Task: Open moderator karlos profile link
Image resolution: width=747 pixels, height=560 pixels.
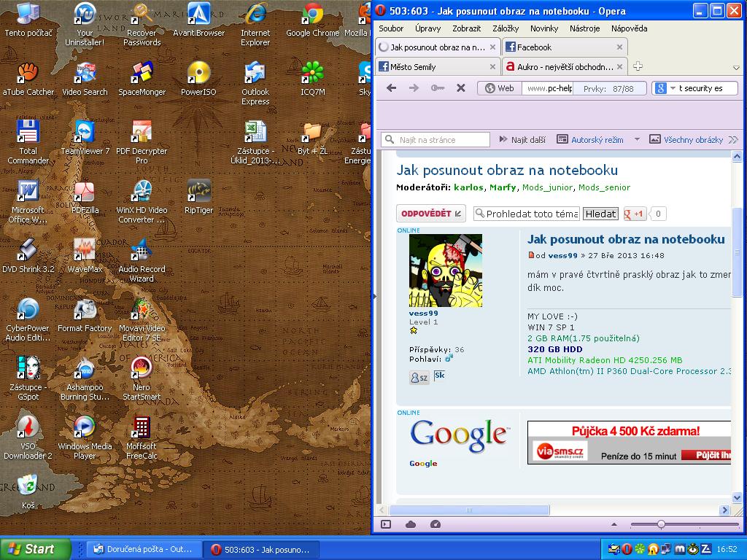Action: [468, 187]
